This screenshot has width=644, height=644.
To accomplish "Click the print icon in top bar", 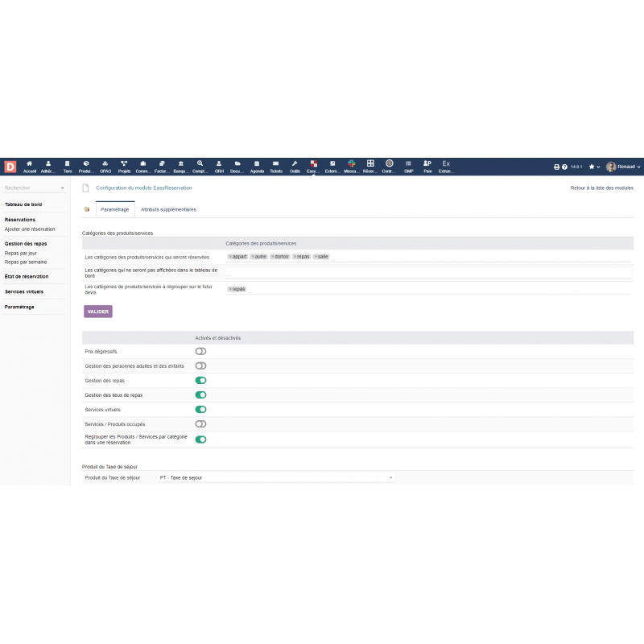I will [x=556, y=167].
